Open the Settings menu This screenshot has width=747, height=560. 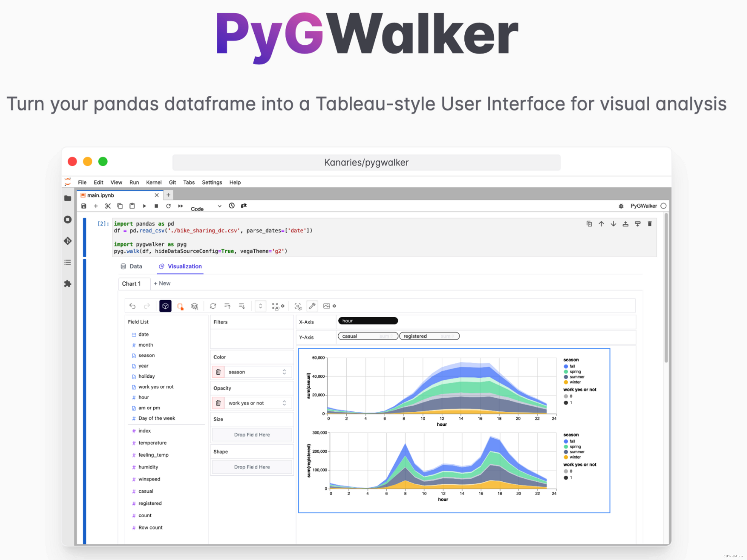point(212,182)
